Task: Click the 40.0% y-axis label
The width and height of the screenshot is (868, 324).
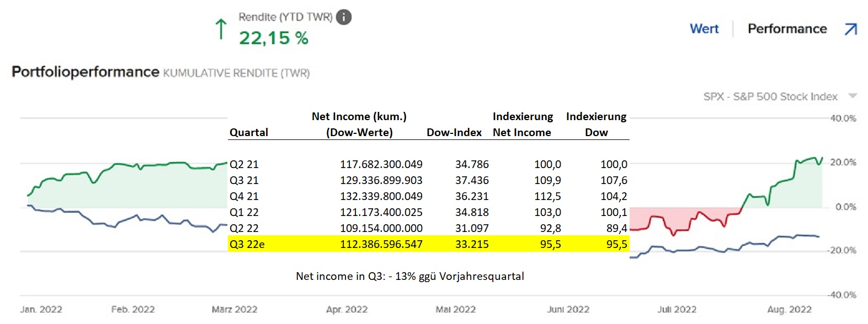Action: coord(843,118)
